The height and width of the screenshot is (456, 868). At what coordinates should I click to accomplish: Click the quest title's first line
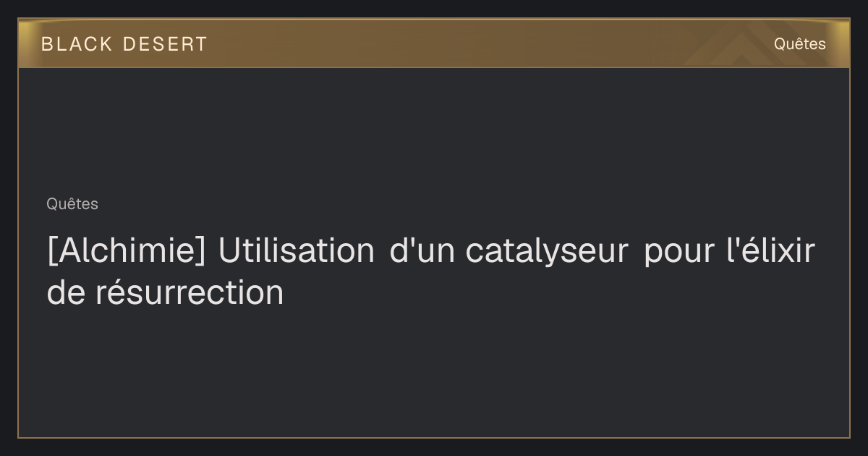431,252
